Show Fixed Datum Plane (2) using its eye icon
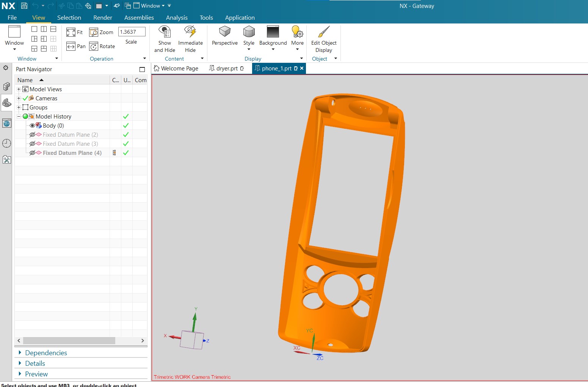The width and height of the screenshot is (588, 387). pos(32,134)
